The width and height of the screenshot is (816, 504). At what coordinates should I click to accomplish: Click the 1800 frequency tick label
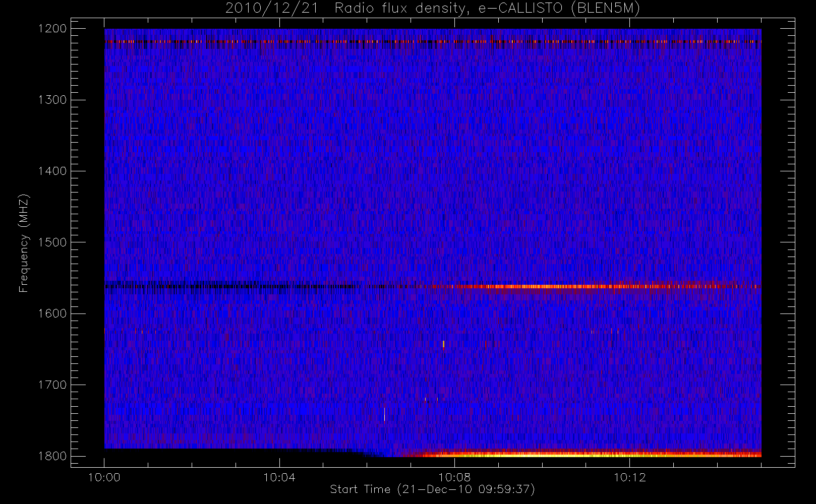point(52,456)
